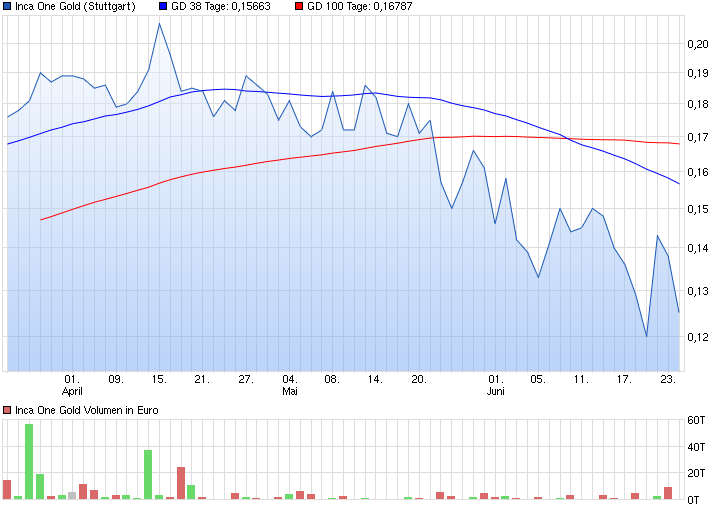The width and height of the screenshot is (726, 508).
Task: Click the 'Inca One Gold Volumen in Euro' label
Action: [87, 410]
